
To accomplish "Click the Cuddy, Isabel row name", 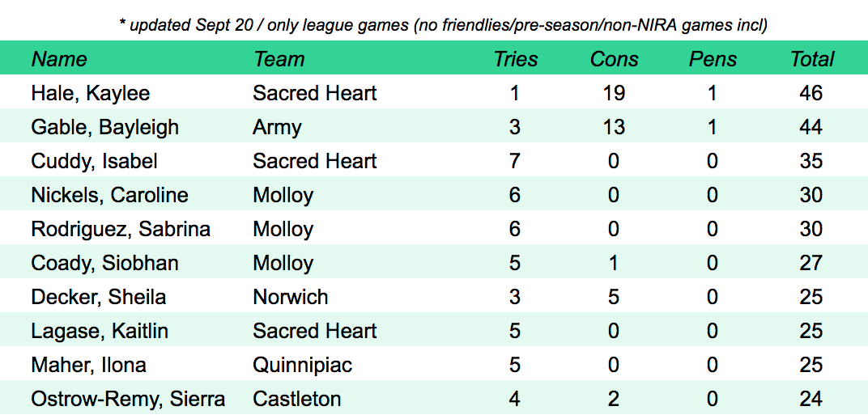I will [x=94, y=161].
